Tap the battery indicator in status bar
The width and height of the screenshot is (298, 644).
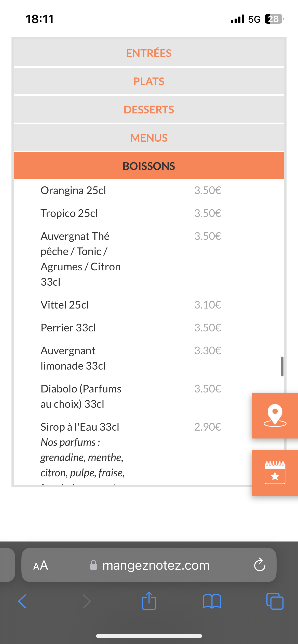(274, 19)
